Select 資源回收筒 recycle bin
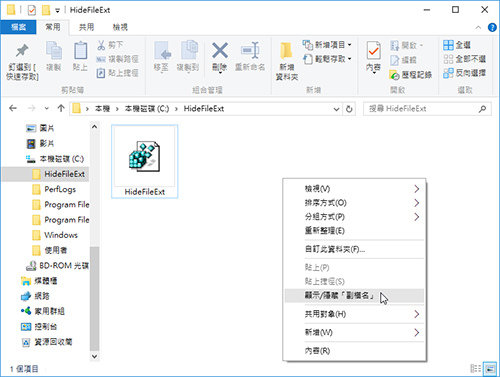 coord(47,342)
